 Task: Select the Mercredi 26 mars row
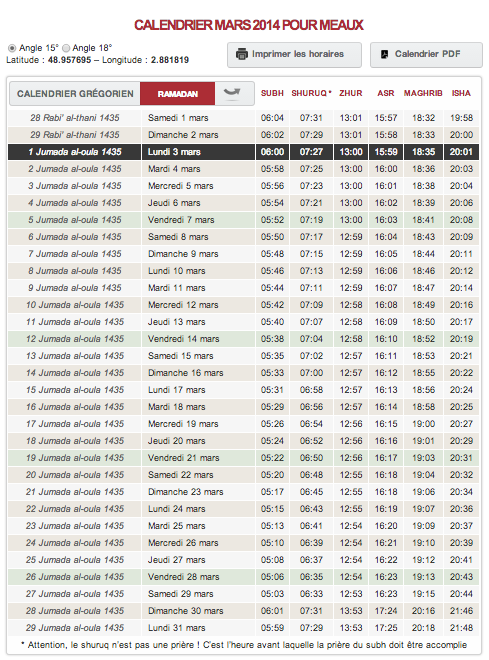coord(243,543)
